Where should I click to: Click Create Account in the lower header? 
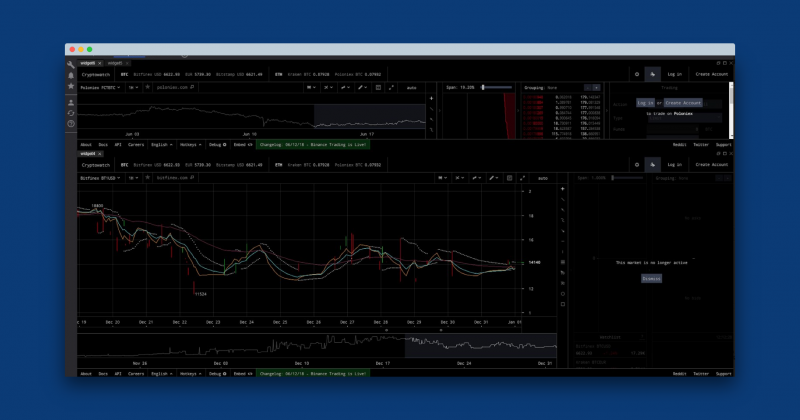click(x=712, y=165)
